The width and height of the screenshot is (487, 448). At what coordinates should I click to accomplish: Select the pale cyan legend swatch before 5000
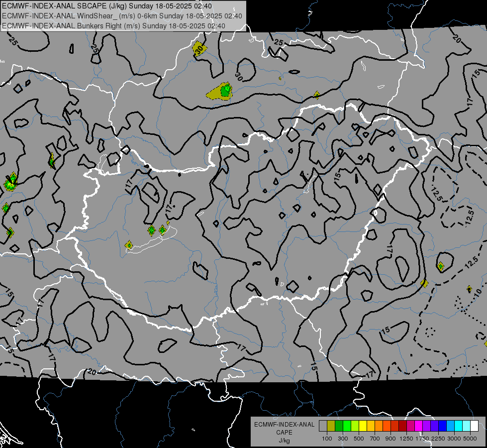tap(466, 426)
